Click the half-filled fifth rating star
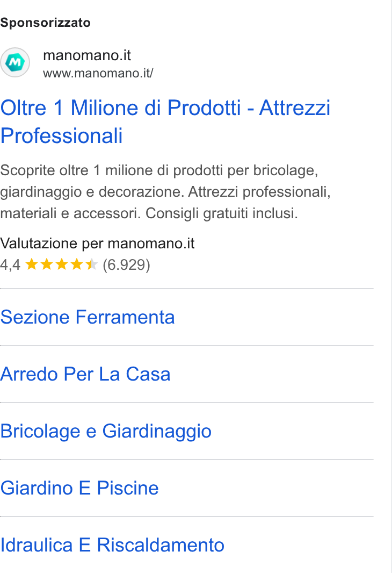The height and width of the screenshot is (573, 392). tap(92, 264)
